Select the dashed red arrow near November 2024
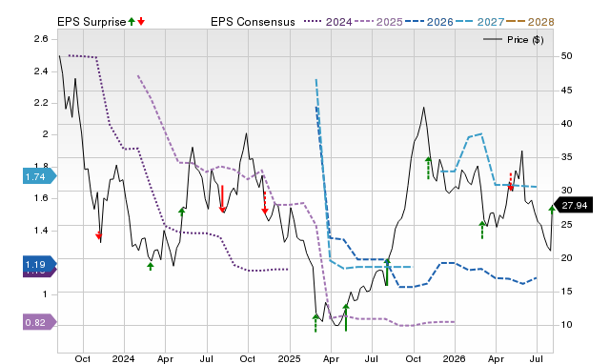Image resolution: width=610 pixels, height=364 pixels. (x=265, y=202)
